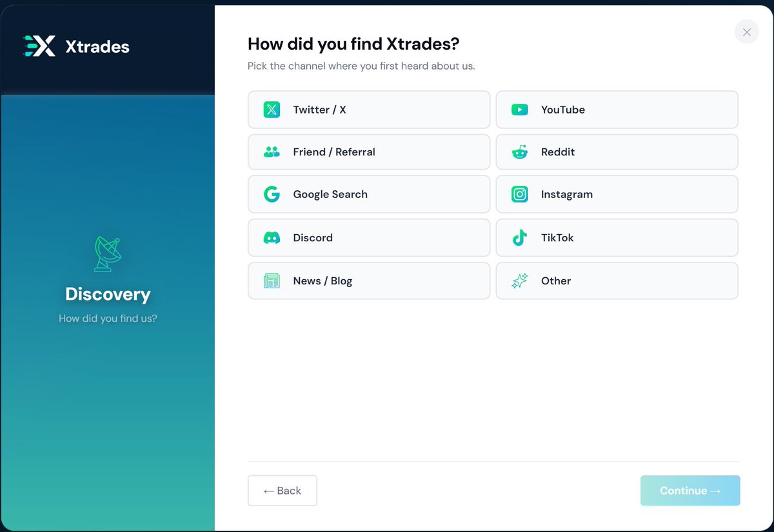Image resolution: width=774 pixels, height=532 pixels.
Task: Choose the Google Search option
Action: [369, 194]
